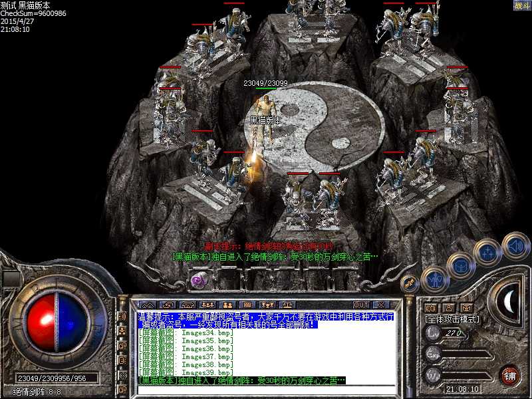
Task: Click the 270 level value
Action: coord(454,333)
